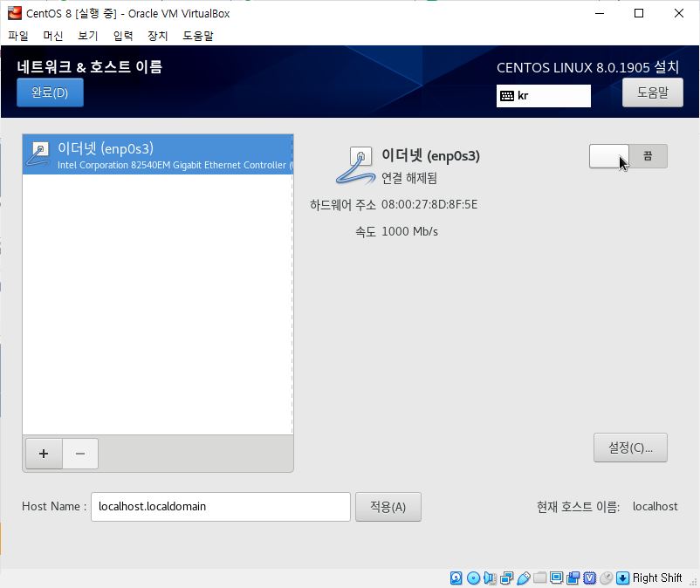
Task: Open the 장치 menu
Action: click(158, 36)
